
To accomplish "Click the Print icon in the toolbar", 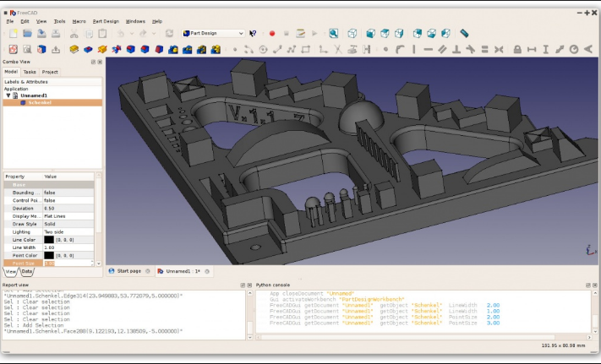I will (56, 34).
